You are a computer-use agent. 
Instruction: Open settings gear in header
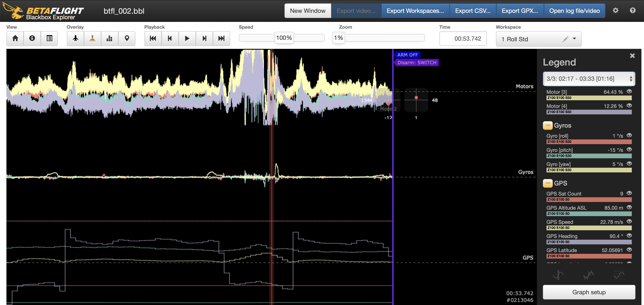615,10
